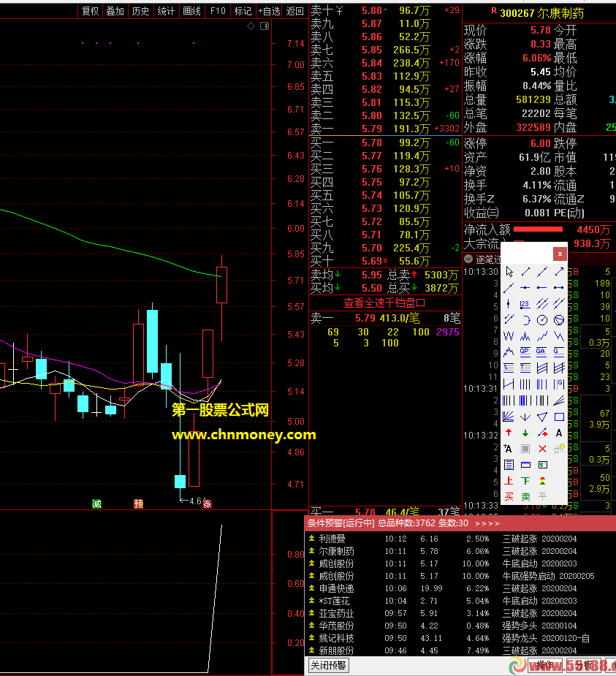Toggle the diamond icon above the chart
Viewport: 616px width, 676px height.
click(x=251, y=26)
